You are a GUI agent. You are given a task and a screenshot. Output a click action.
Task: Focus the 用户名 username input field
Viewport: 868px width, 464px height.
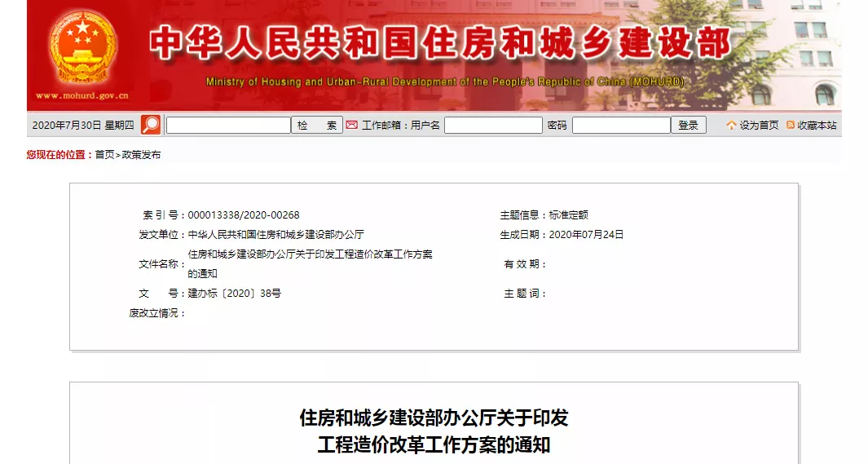tap(493, 125)
